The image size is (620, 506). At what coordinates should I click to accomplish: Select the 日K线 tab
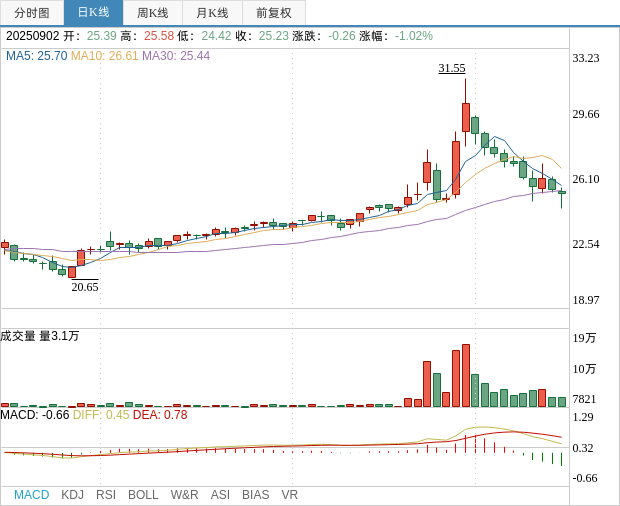(x=93, y=13)
